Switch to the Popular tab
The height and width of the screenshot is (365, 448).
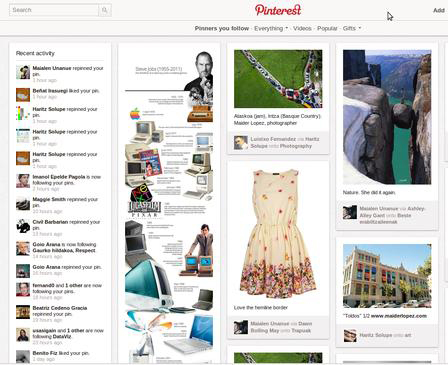click(x=327, y=28)
